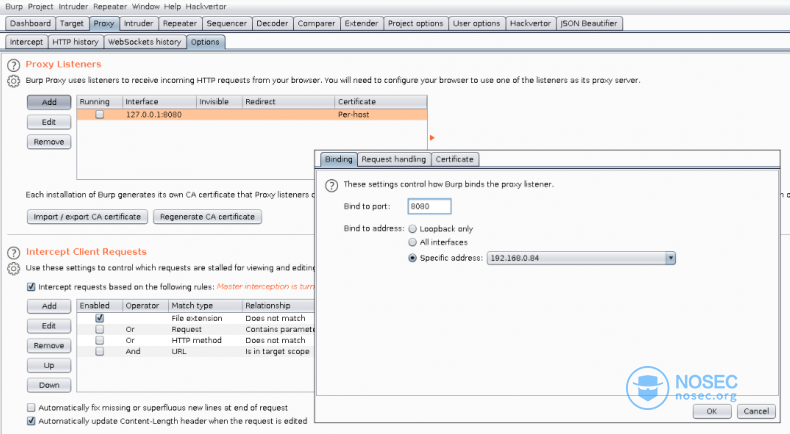Switch to the User options tab
Viewport: 790px width, 434px height.
tap(477, 23)
